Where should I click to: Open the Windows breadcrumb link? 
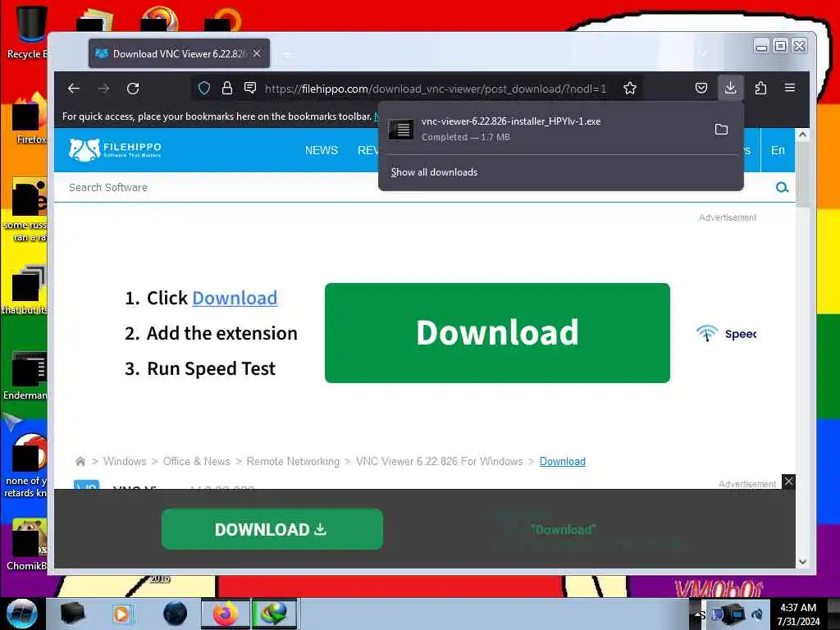tap(125, 461)
